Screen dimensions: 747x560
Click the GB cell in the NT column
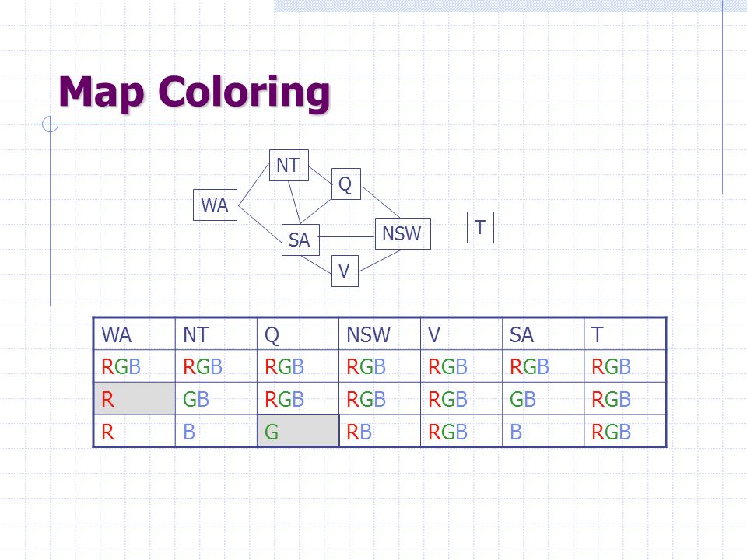point(216,398)
